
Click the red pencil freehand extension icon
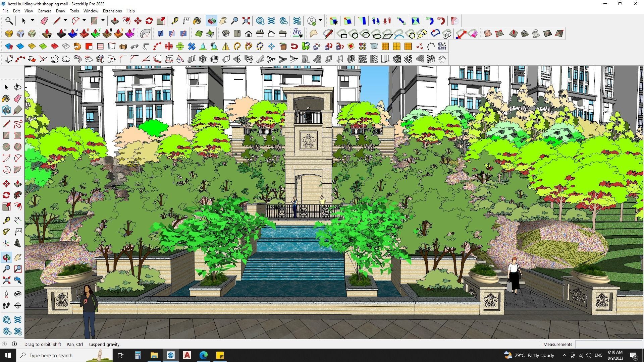coord(328,34)
